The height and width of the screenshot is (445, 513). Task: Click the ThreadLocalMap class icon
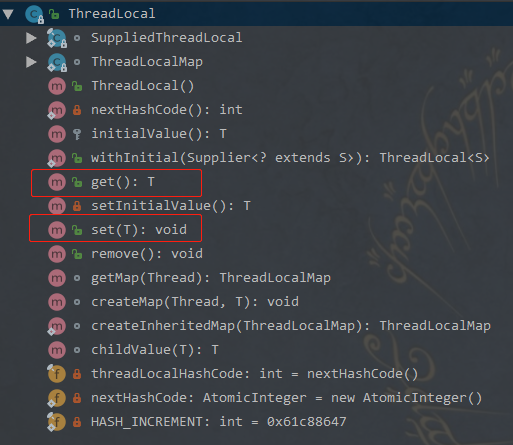pos(57,62)
